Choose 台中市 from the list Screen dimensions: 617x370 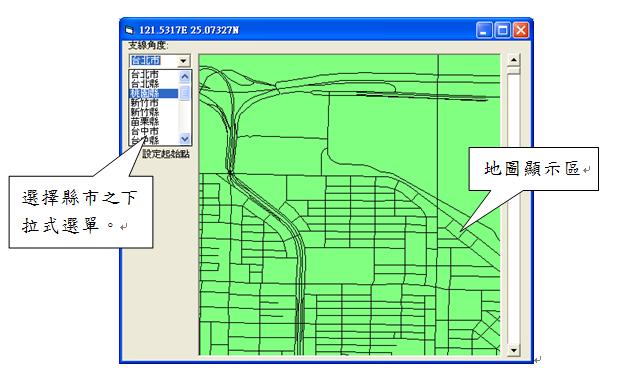pos(154,131)
